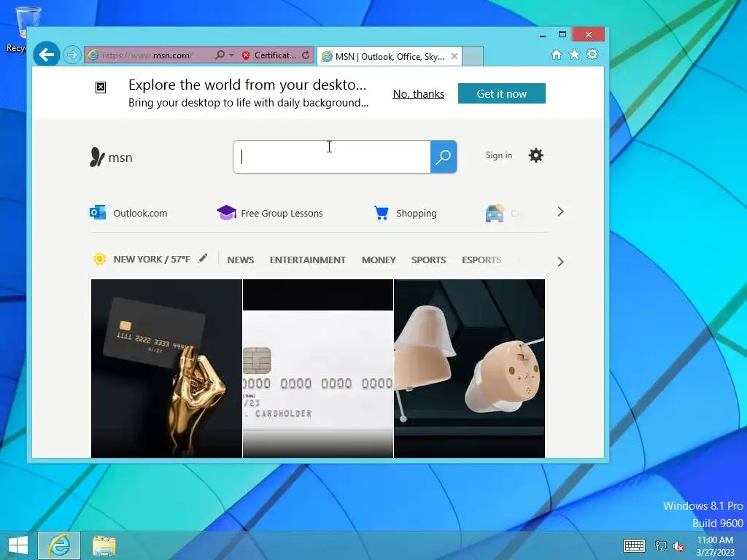This screenshot has height=560, width=747.
Task: Expand the address bar autocomplete dropdown arrow
Action: [231, 55]
